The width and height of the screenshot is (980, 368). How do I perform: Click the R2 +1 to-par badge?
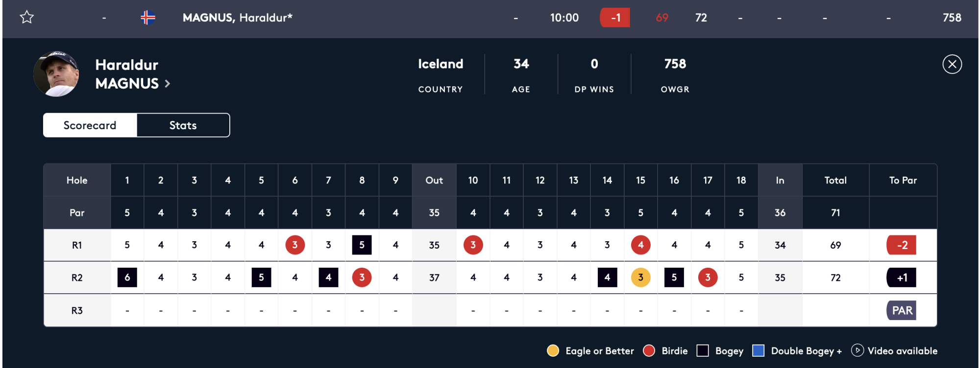[x=902, y=277]
